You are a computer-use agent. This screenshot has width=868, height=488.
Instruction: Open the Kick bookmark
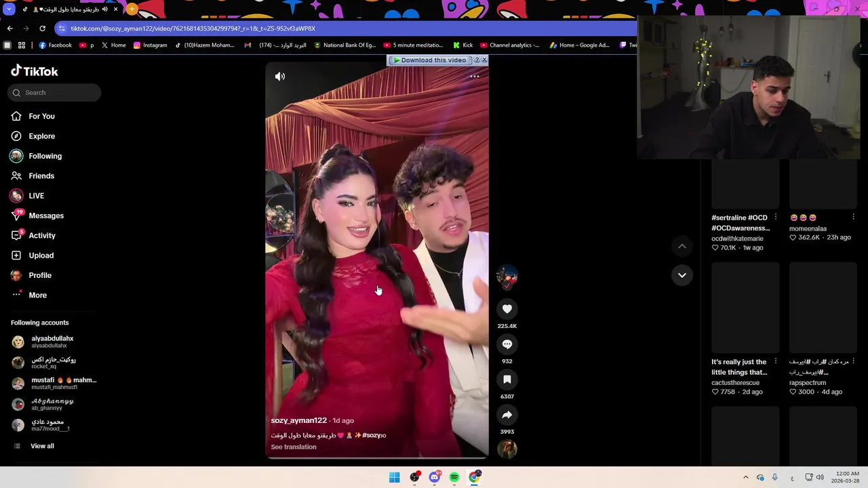click(x=463, y=45)
